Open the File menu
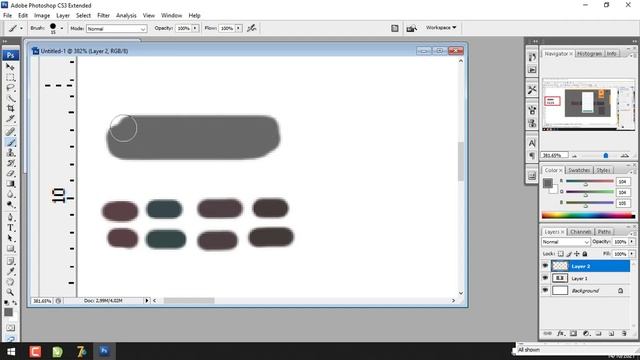The width and height of the screenshot is (640, 360). [x=7, y=15]
